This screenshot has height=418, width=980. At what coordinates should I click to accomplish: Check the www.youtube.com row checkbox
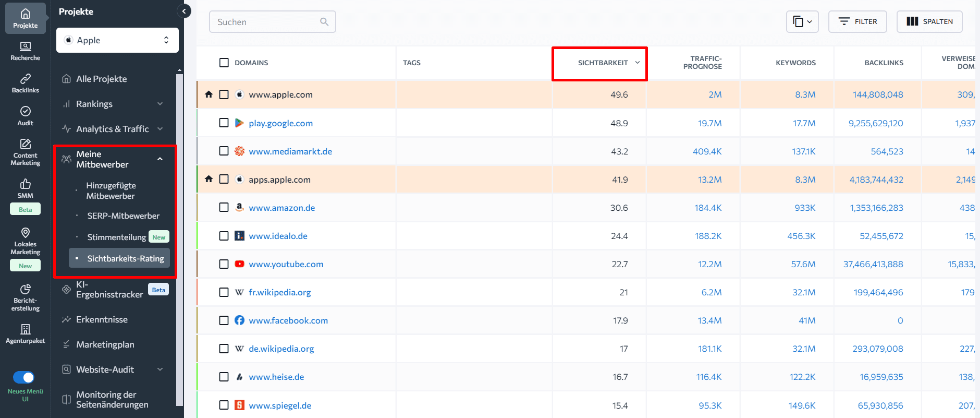click(x=224, y=264)
